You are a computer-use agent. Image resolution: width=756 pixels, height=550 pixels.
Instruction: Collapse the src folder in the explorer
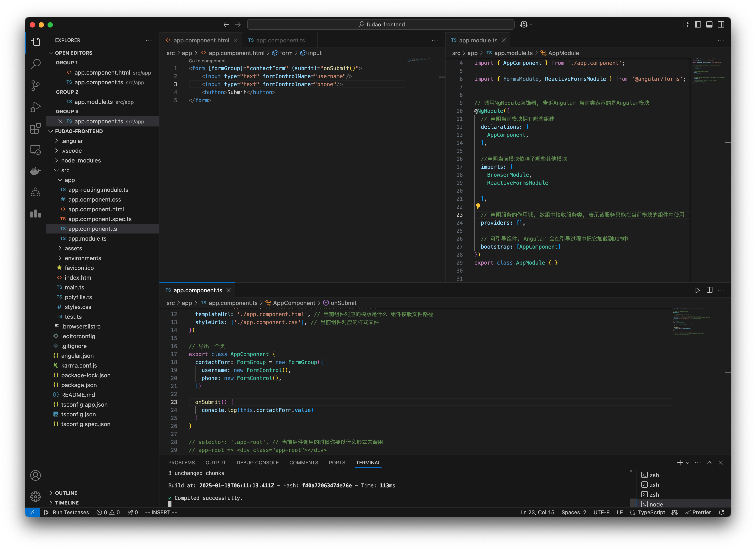[66, 170]
